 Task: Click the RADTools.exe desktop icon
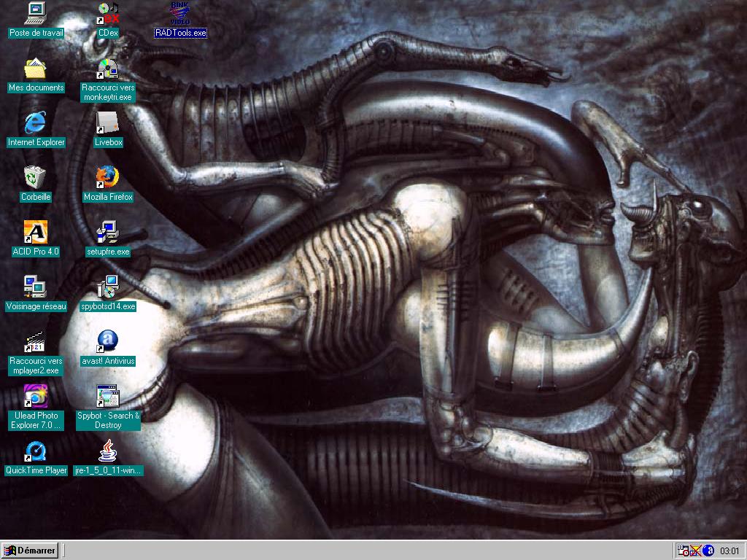tap(180, 14)
